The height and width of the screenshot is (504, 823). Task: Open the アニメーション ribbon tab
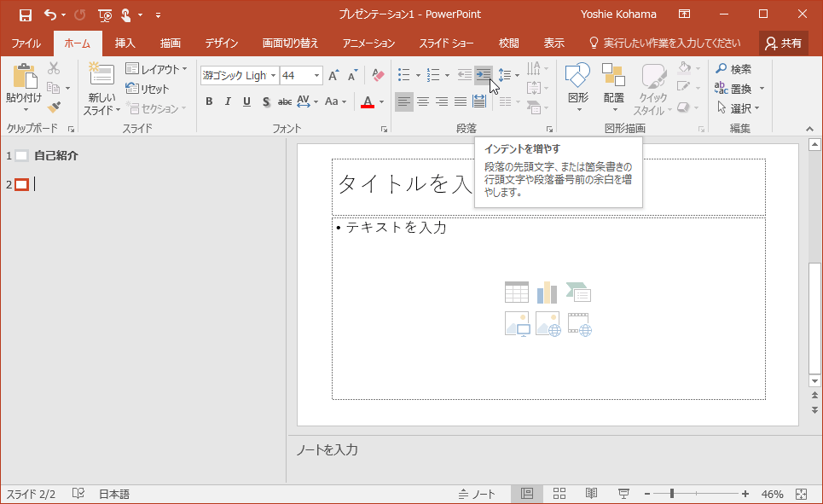tap(368, 43)
